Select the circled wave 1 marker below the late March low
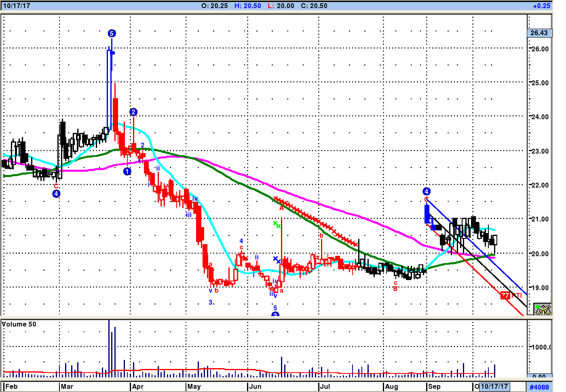 point(127,171)
